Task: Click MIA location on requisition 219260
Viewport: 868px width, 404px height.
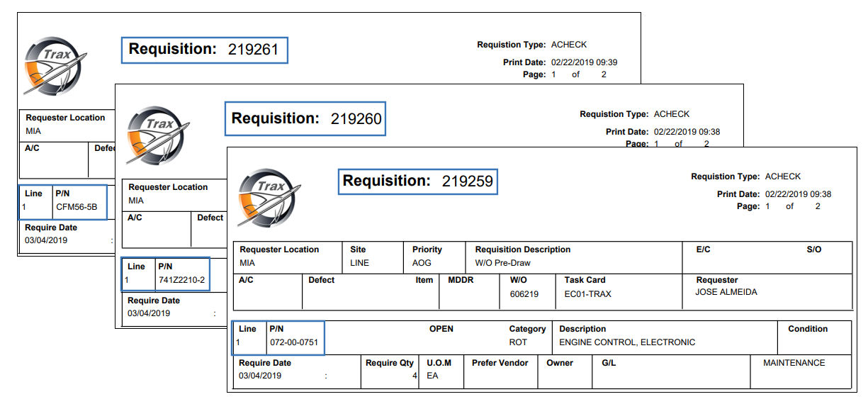Action: click(x=136, y=201)
